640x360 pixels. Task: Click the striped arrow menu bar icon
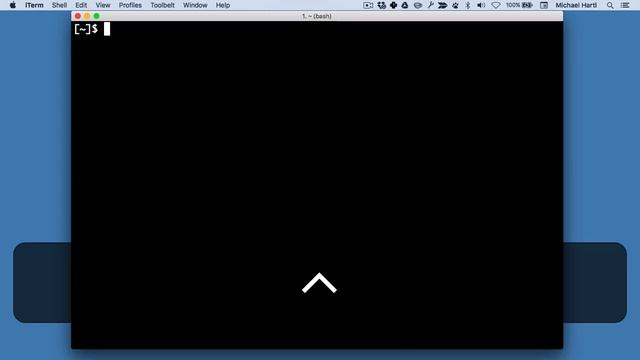point(442,5)
